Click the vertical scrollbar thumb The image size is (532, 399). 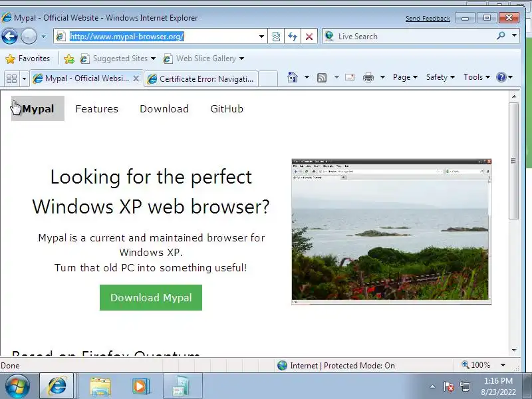(514, 161)
